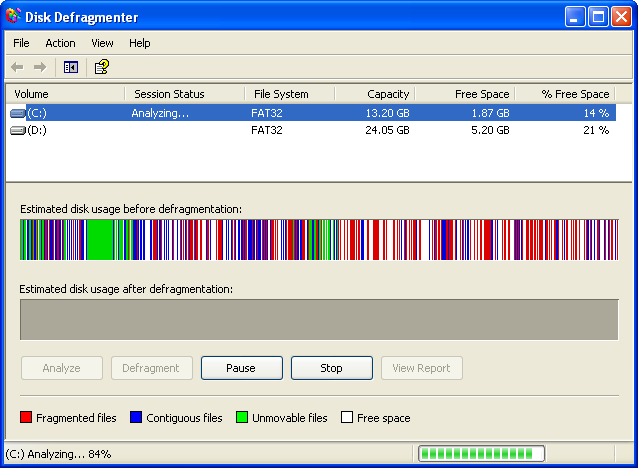The image size is (638, 468).
Task: Click the status bar text "(C:) Analyzing... 84%"
Action: (x=58, y=454)
